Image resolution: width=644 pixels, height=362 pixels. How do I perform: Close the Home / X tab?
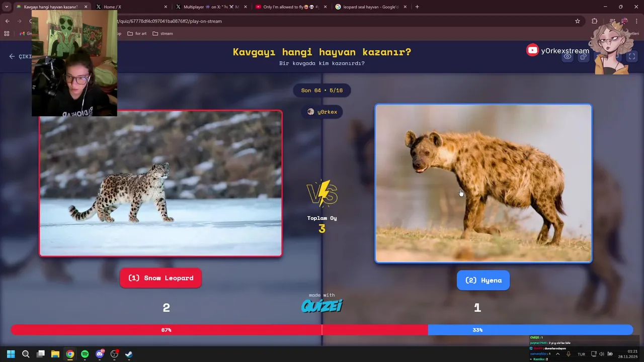coord(166,7)
